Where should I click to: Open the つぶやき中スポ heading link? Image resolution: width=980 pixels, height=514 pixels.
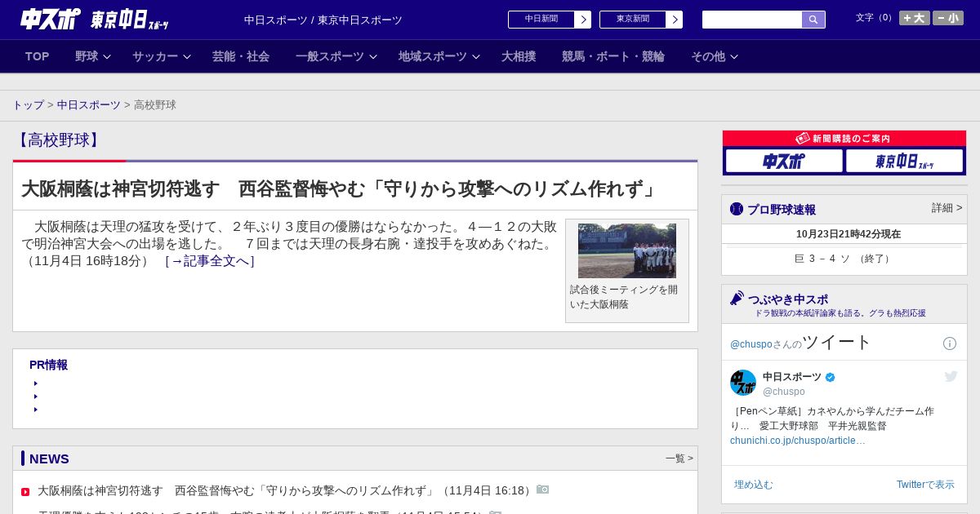(788, 299)
